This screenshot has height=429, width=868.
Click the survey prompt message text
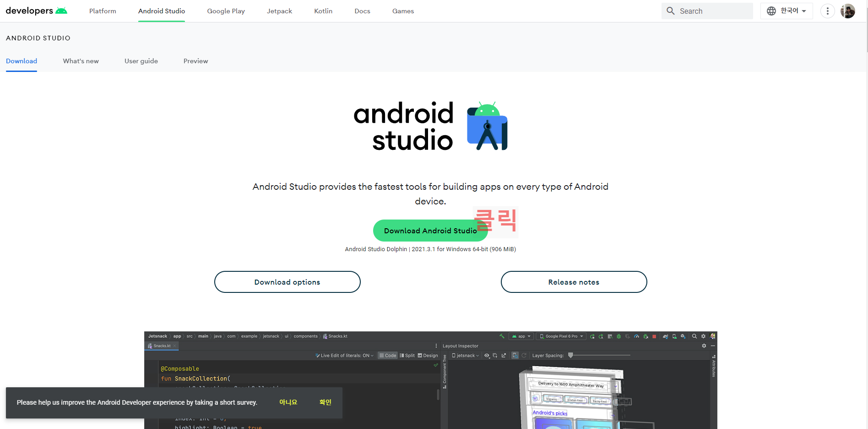click(x=137, y=402)
